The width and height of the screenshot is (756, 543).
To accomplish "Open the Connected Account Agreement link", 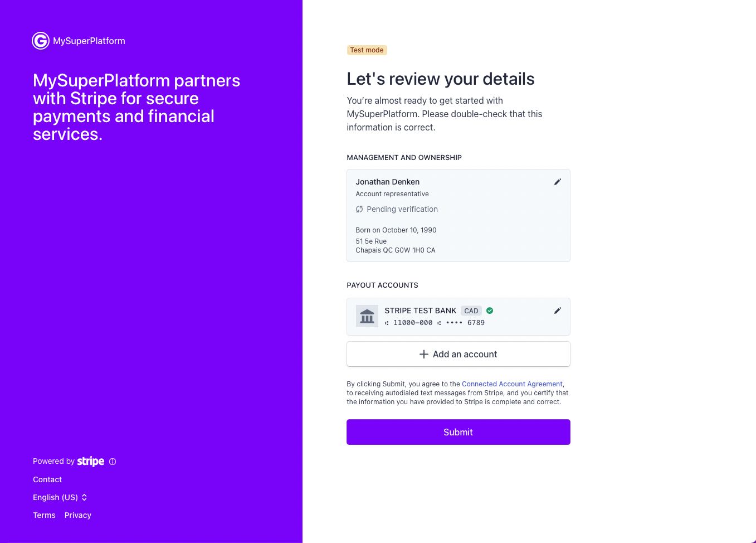I will [x=512, y=384].
